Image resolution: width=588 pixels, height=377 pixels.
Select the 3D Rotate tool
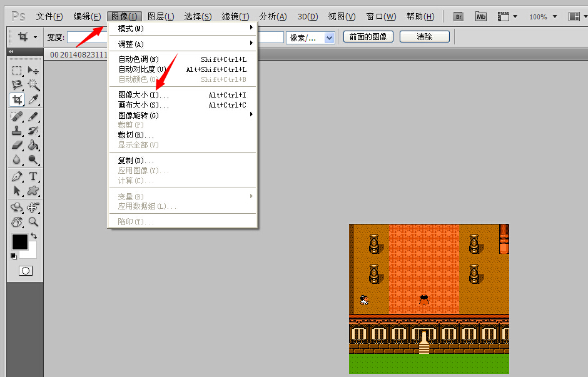click(16, 208)
